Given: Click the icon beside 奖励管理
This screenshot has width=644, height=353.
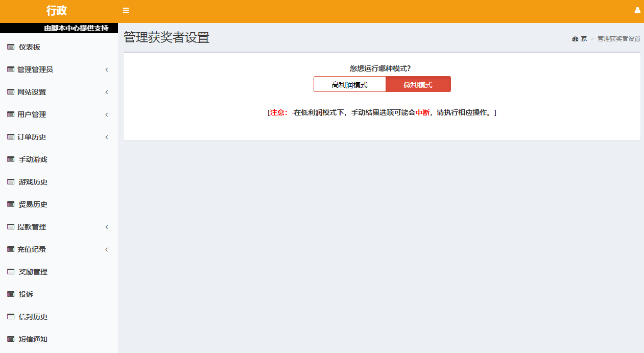Looking at the screenshot, I should pyautogui.click(x=11, y=272).
